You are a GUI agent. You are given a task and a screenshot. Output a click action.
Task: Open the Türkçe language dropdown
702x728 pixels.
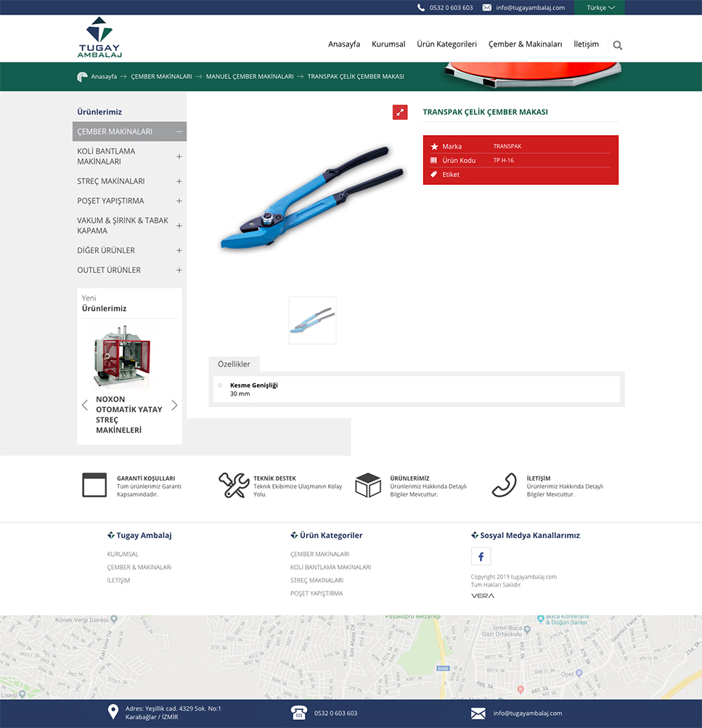click(600, 7)
